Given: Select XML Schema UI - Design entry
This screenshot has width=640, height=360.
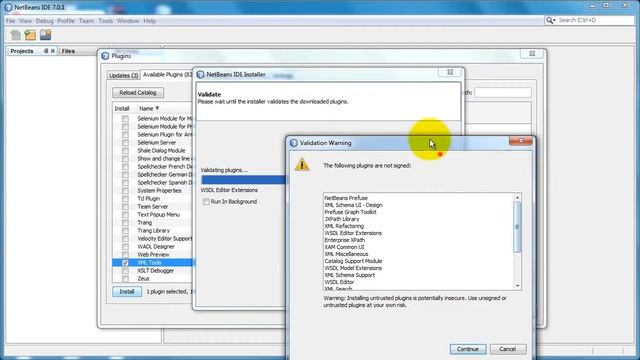Looking at the screenshot, I should click(x=353, y=205).
